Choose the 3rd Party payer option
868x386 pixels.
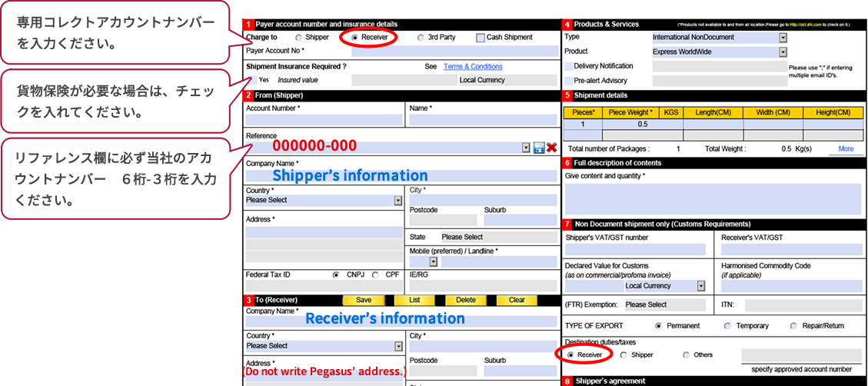421,38
